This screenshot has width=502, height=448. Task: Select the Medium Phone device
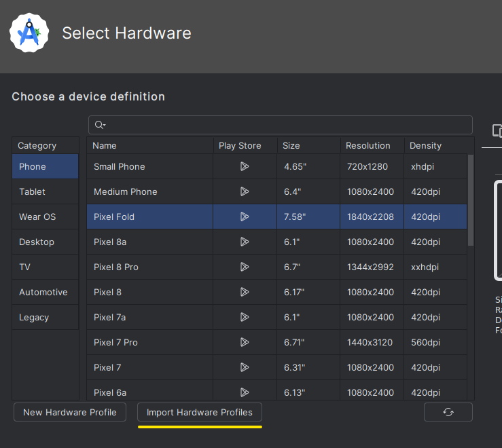click(150, 191)
